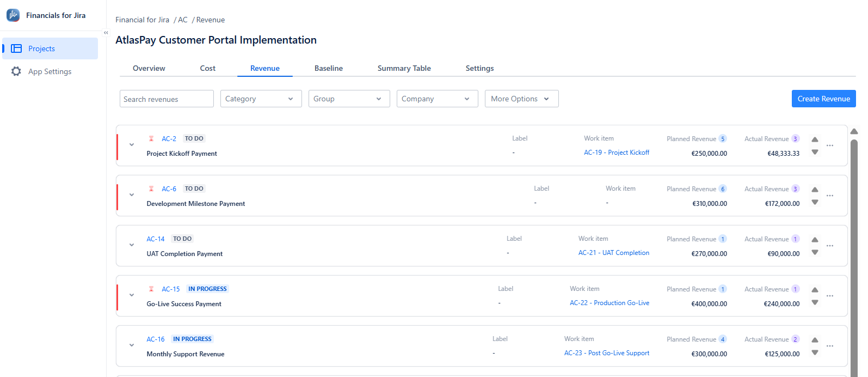Click the IN PROGRESS status on AC-15
The width and height of the screenshot is (868, 377).
pyautogui.click(x=207, y=289)
